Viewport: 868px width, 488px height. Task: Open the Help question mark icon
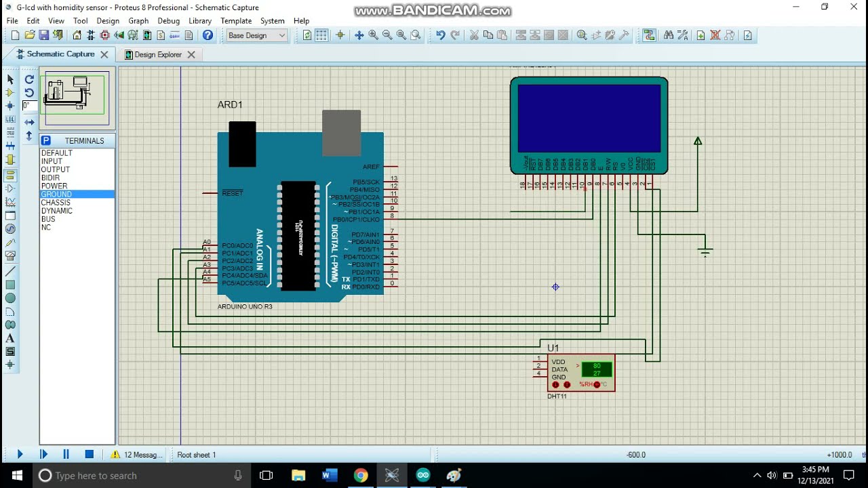208,35
